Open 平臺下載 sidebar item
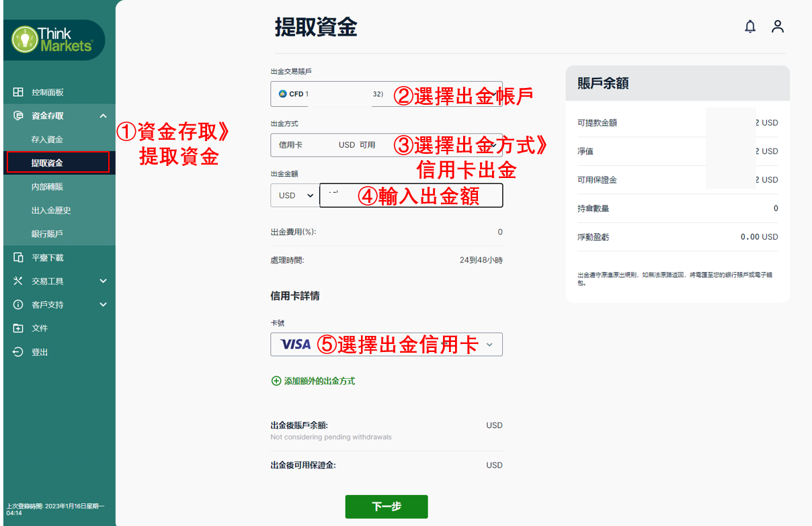 [x=48, y=257]
